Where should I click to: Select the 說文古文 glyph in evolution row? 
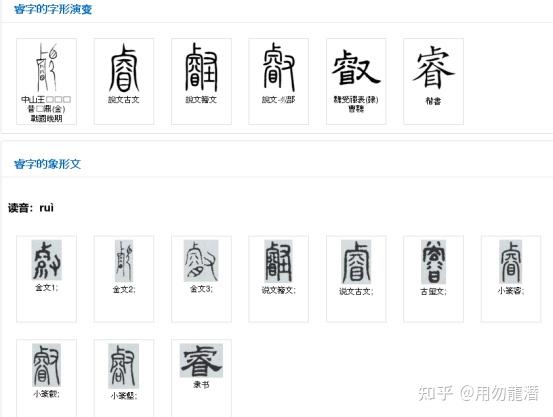point(124,81)
